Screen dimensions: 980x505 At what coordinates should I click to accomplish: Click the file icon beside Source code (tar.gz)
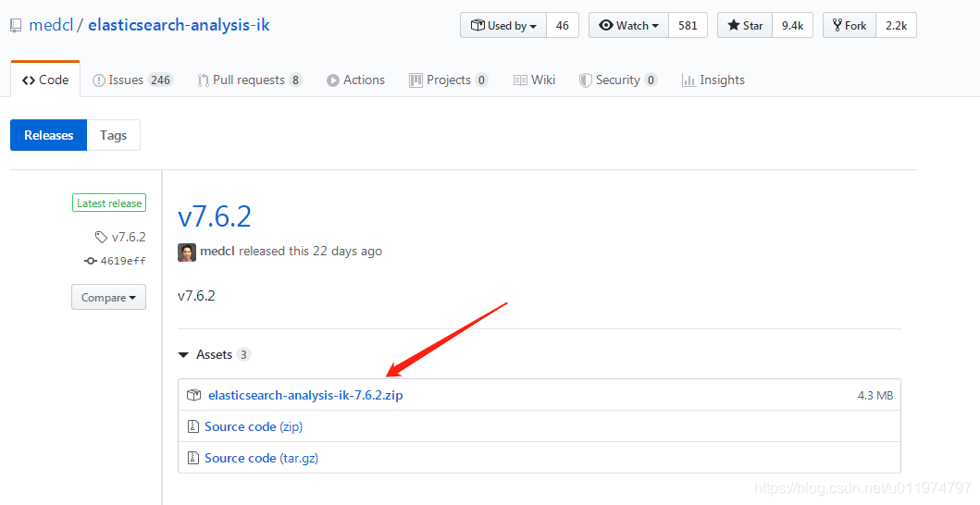[193, 458]
